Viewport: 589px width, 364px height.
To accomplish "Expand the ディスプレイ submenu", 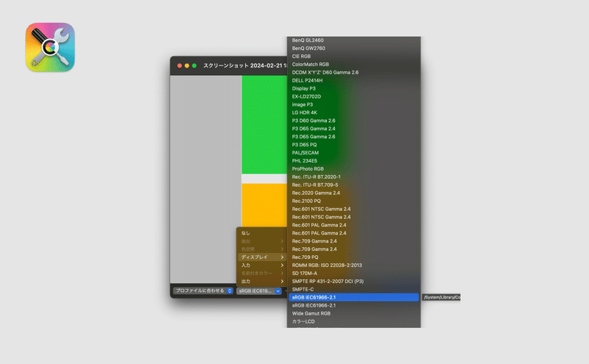I will coord(262,257).
